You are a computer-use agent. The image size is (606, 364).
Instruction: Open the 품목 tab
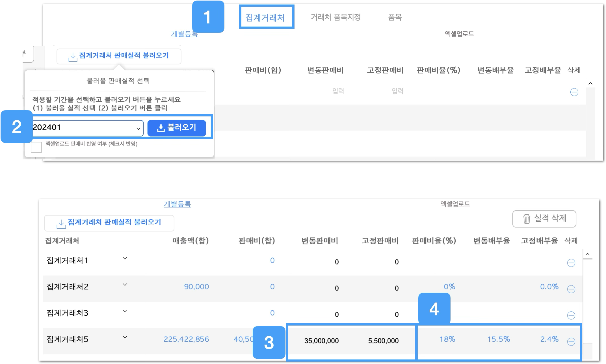[395, 17]
